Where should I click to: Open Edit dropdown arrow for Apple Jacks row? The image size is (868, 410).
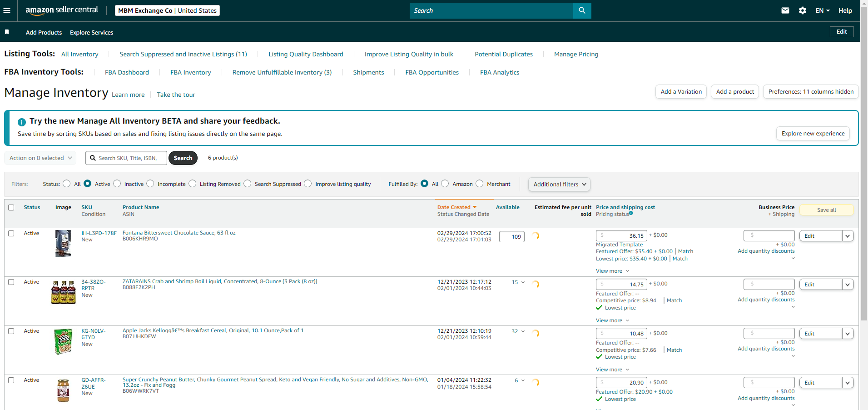[x=848, y=334]
